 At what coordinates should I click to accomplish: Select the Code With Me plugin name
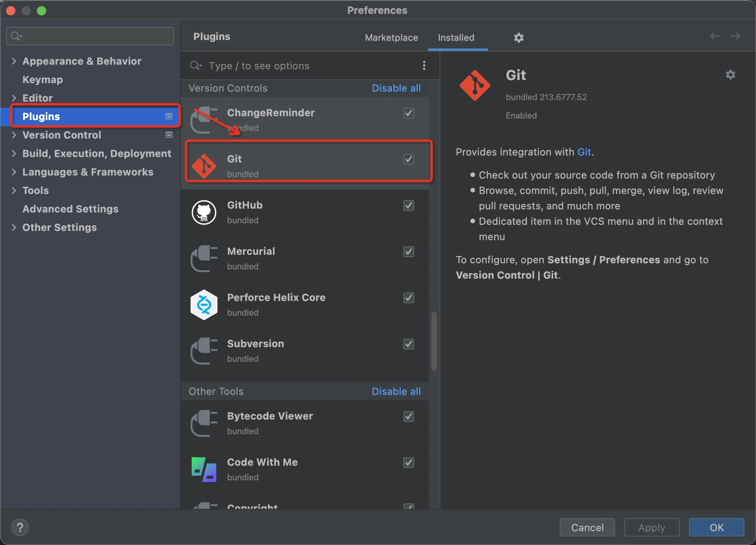(263, 462)
